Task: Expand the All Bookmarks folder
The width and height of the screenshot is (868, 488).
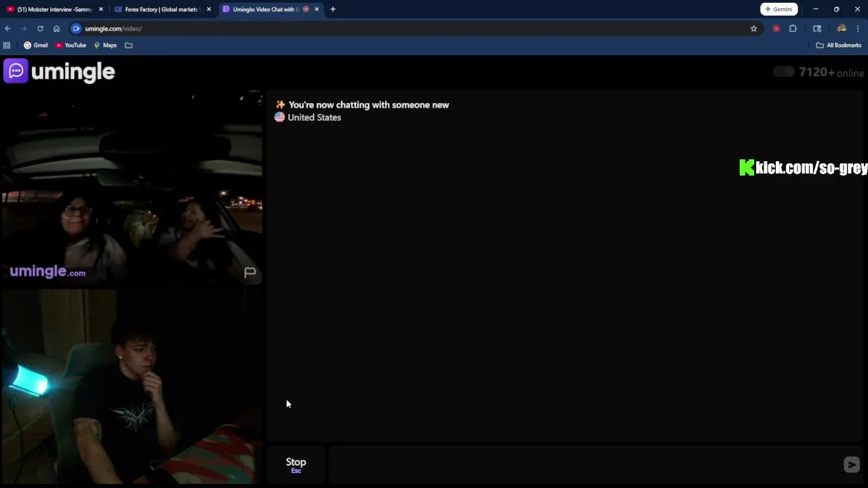Action: click(x=838, y=45)
